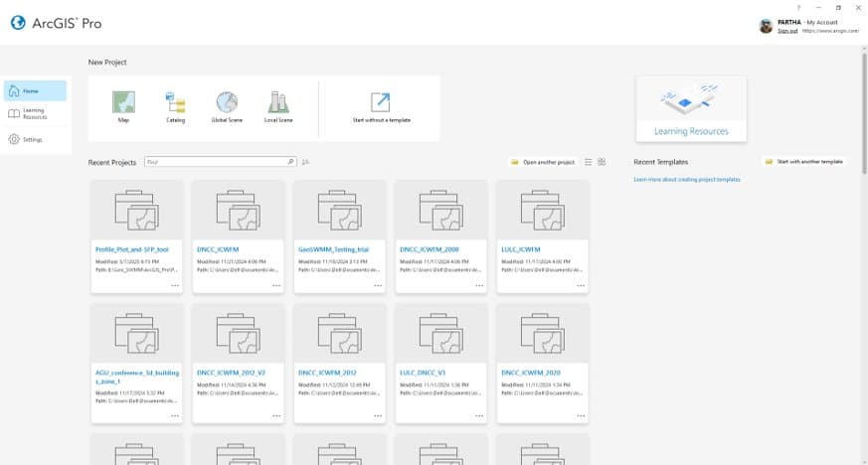Click the arcgis.com URL link
Screen dimensions: 868x465
[830, 31]
